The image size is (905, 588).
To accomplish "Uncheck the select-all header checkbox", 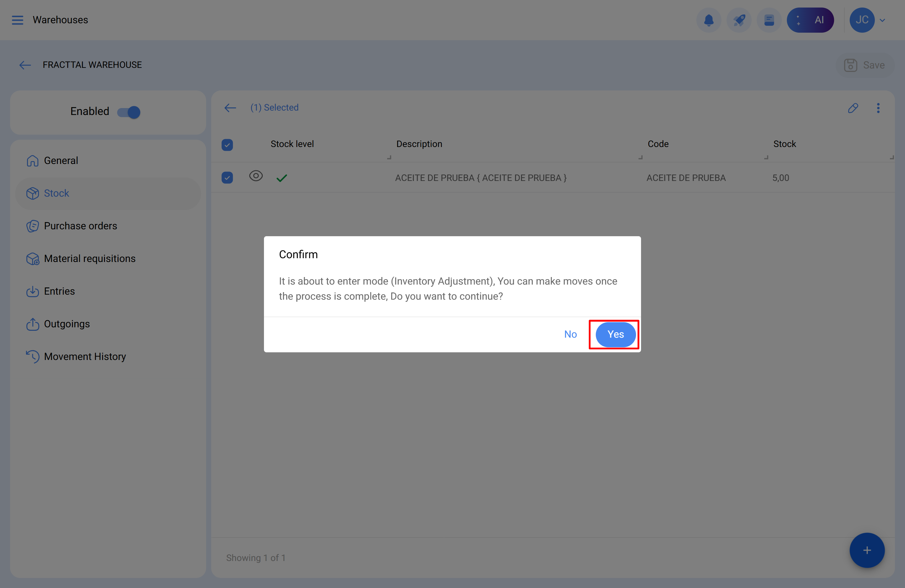I will [227, 145].
